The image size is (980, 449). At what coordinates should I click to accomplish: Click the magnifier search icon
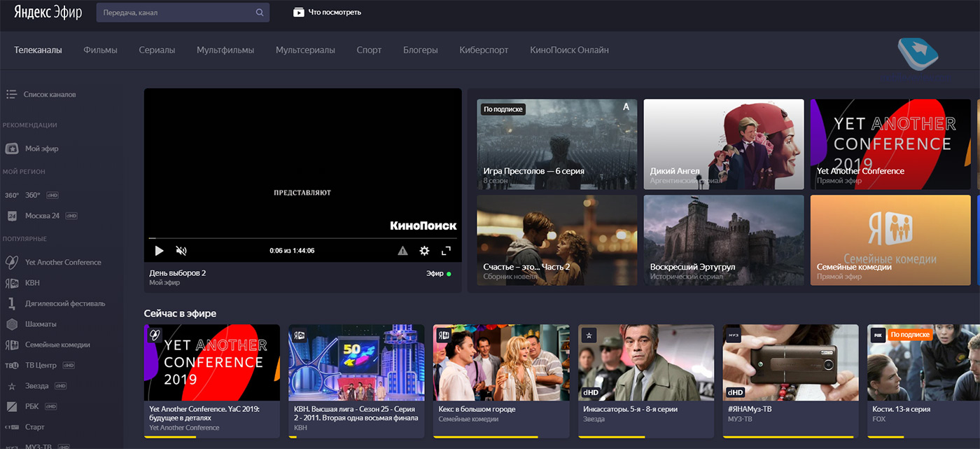click(x=260, y=13)
